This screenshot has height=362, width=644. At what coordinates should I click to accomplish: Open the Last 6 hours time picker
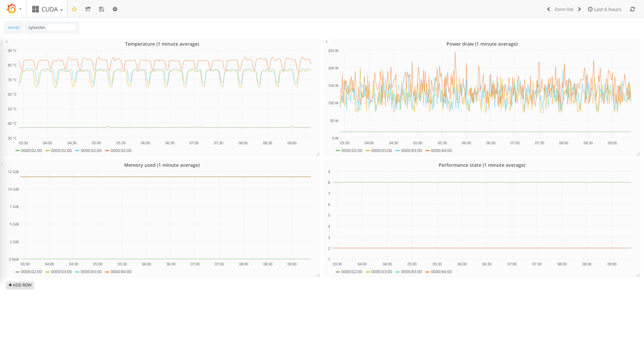[x=604, y=9]
